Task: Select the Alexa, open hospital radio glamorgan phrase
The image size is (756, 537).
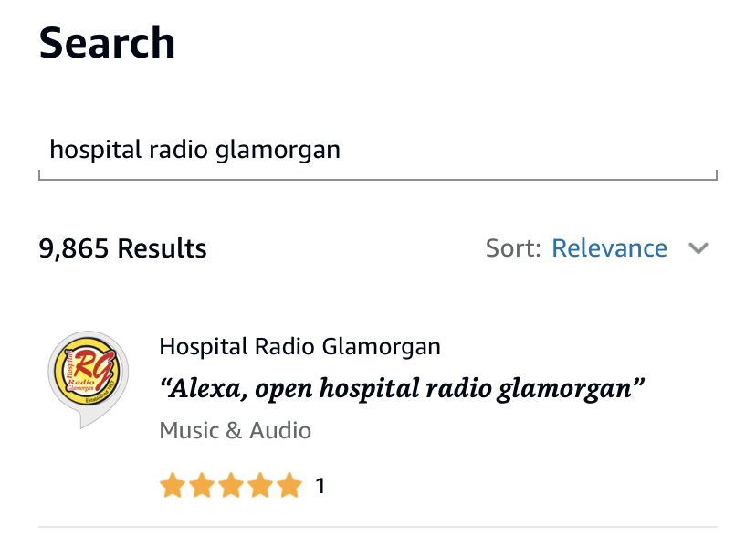Action: [402, 388]
